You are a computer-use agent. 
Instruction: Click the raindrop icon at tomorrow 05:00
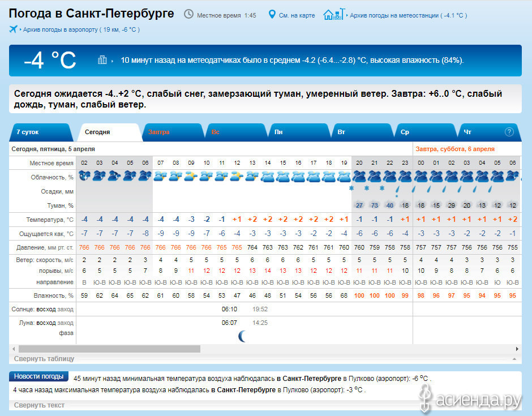click(490, 189)
